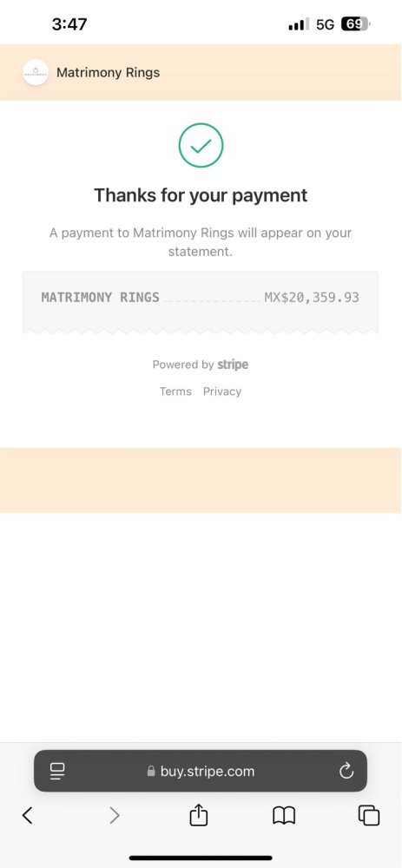Image resolution: width=402 pixels, height=868 pixels.
Task: Tap the 5G cellular signal indicator
Action: click(x=325, y=24)
